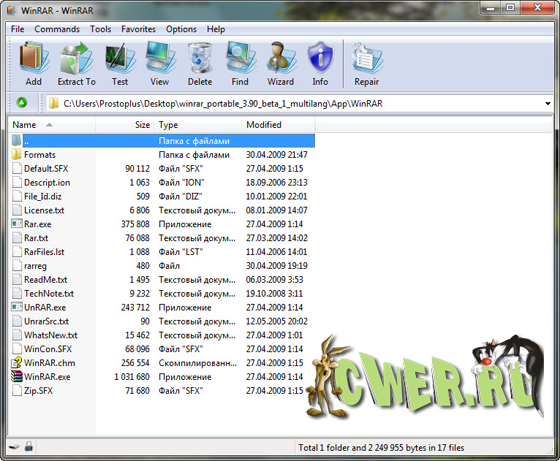Show archive Info with shield icon
560x461 pixels.
[x=320, y=64]
